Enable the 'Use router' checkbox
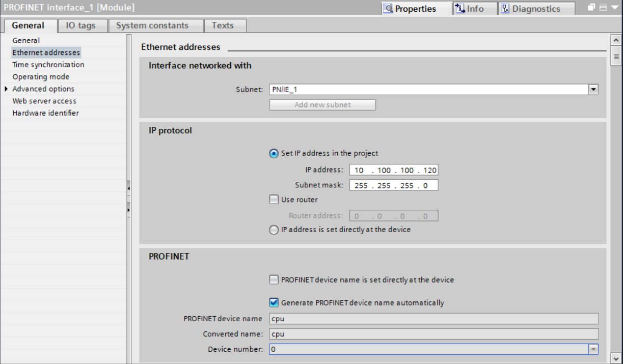This screenshot has height=364, width=623. point(274,200)
